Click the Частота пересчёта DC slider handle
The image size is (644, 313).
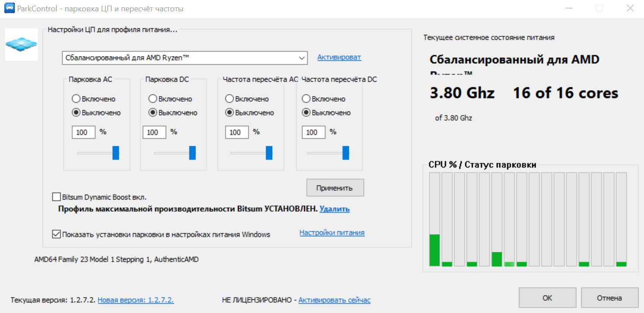click(x=346, y=153)
